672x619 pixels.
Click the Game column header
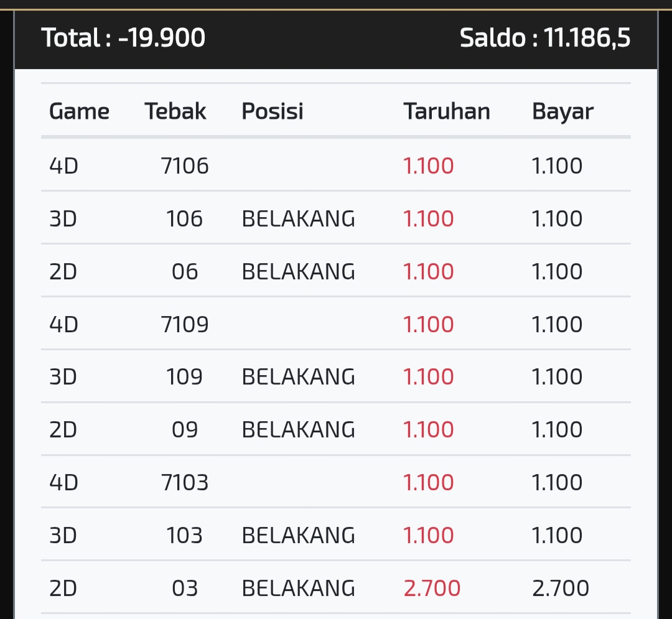click(x=79, y=111)
